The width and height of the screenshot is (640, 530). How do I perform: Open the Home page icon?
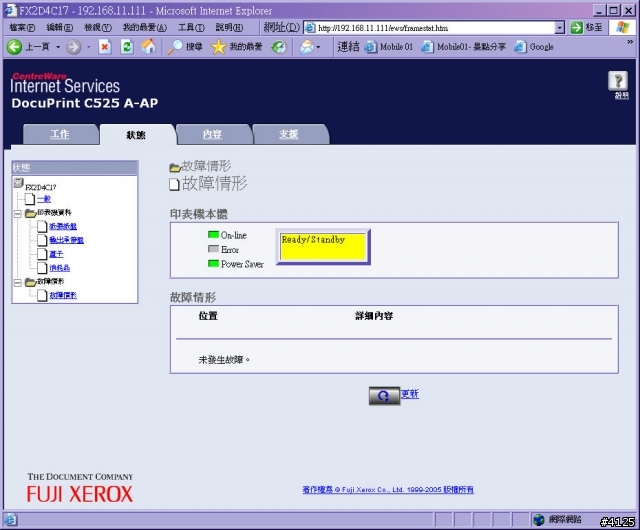[149, 47]
